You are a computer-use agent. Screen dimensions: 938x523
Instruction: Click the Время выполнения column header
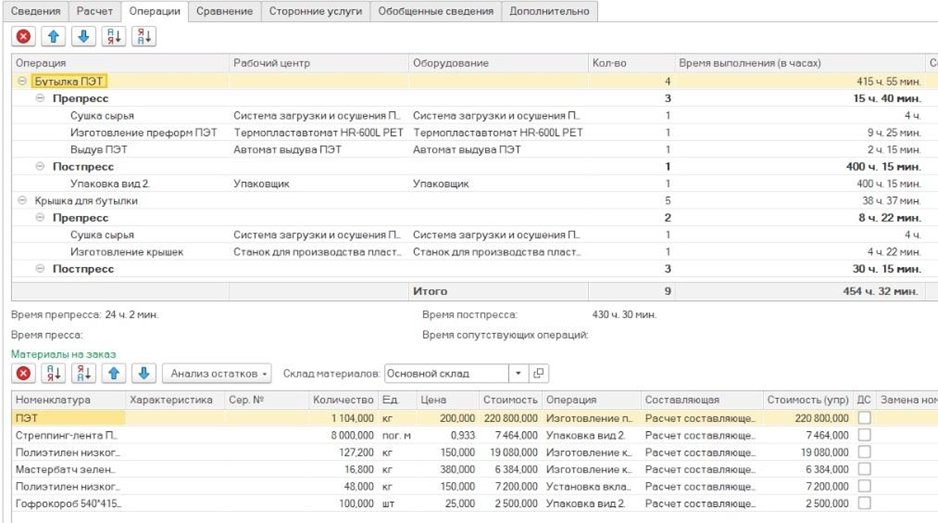pos(750,63)
